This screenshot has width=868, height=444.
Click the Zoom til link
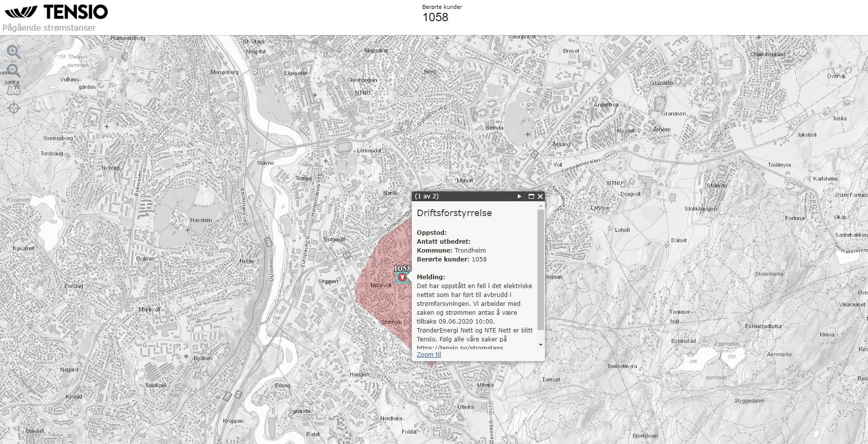(429, 354)
